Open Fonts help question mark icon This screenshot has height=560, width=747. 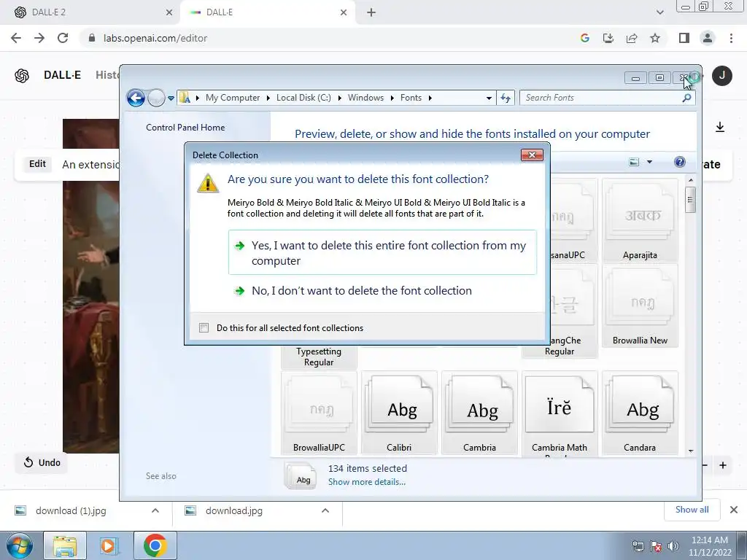coord(680,162)
